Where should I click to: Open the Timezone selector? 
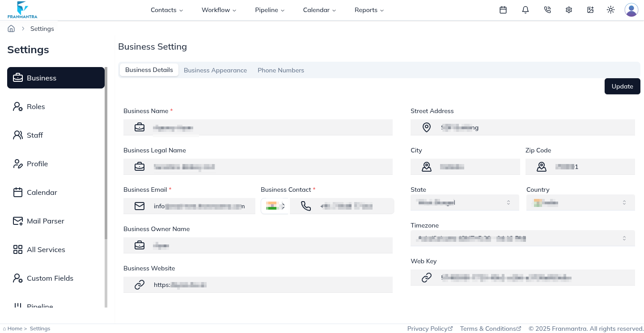pyautogui.click(x=522, y=238)
